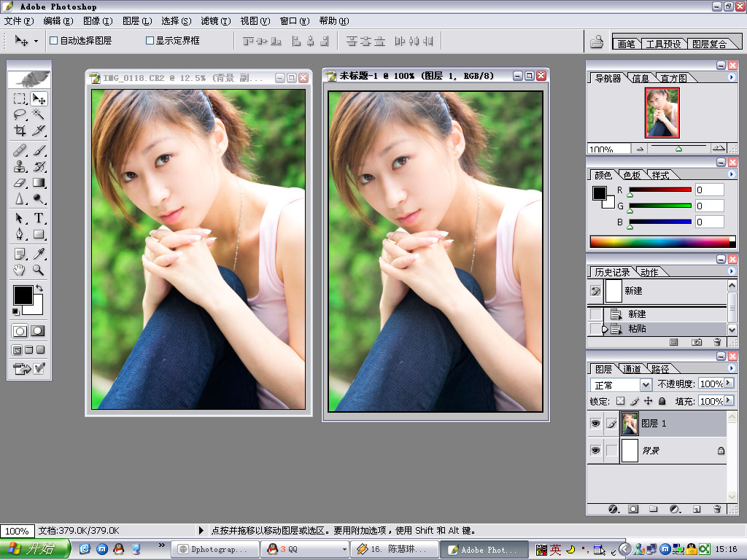The image size is (747, 560).
Task: Select the Zoom tool
Action: [39, 270]
